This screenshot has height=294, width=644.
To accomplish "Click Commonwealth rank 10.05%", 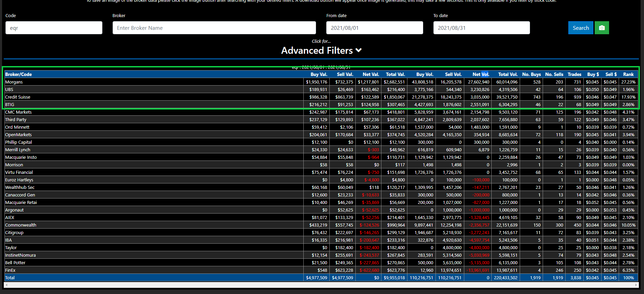I will tap(629, 225).
